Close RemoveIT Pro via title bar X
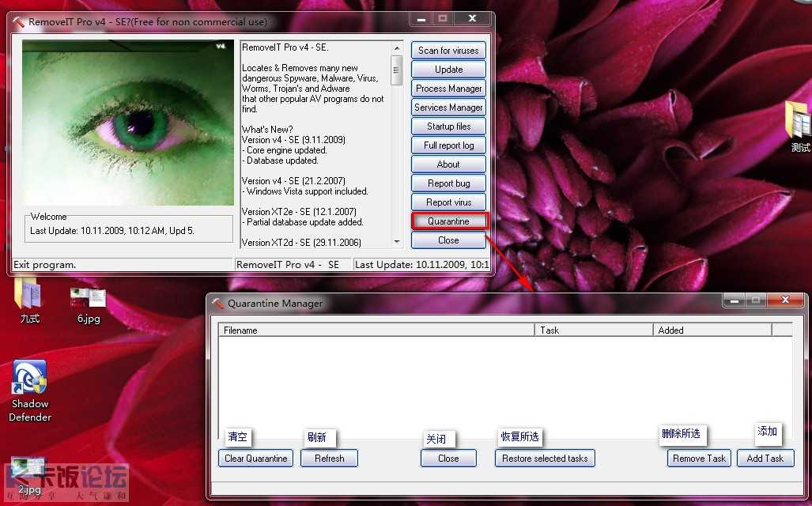The height and width of the screenshot is (506, 812). (472, 19)
